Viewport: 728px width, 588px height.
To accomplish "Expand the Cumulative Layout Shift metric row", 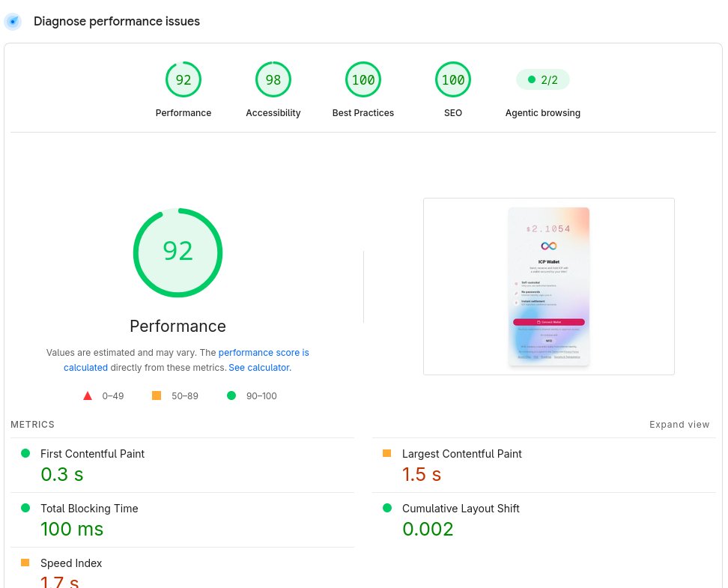I will click(x=545, y=520).
